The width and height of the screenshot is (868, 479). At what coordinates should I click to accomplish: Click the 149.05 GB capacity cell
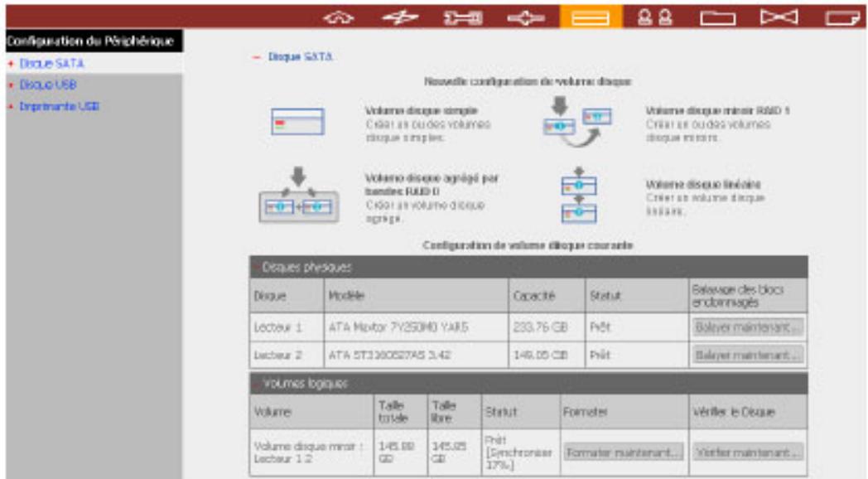pos(547,355)
